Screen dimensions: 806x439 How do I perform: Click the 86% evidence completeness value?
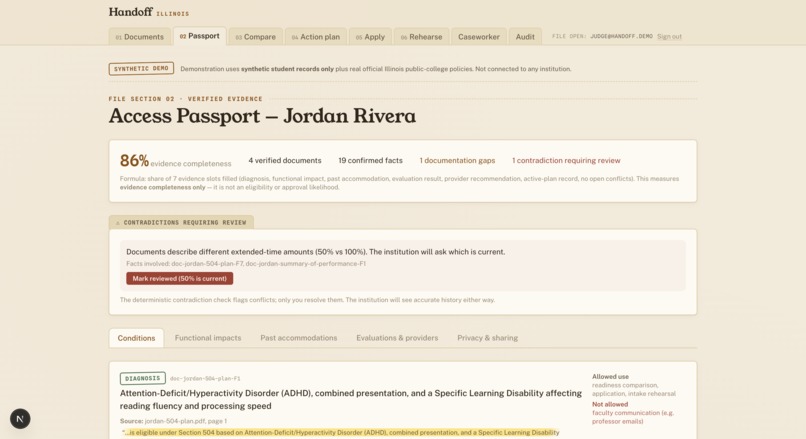coord(134,160)
